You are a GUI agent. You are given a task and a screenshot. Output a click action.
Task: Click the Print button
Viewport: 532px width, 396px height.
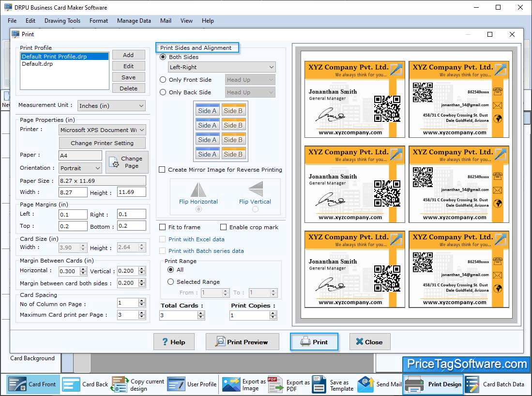pyautogui.click(x=314, y=342)
